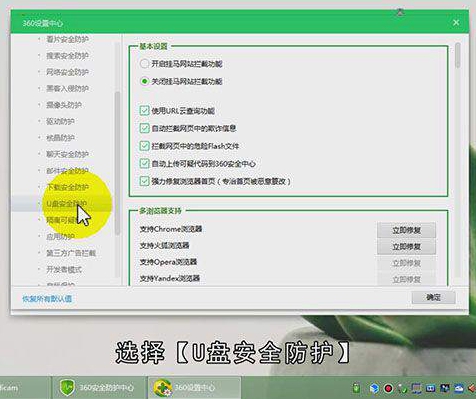Screen dimensions: 476x399
Task: Toggle 自动上传可疑代码到360安全中心 checkbox
Action: point(144,163)
